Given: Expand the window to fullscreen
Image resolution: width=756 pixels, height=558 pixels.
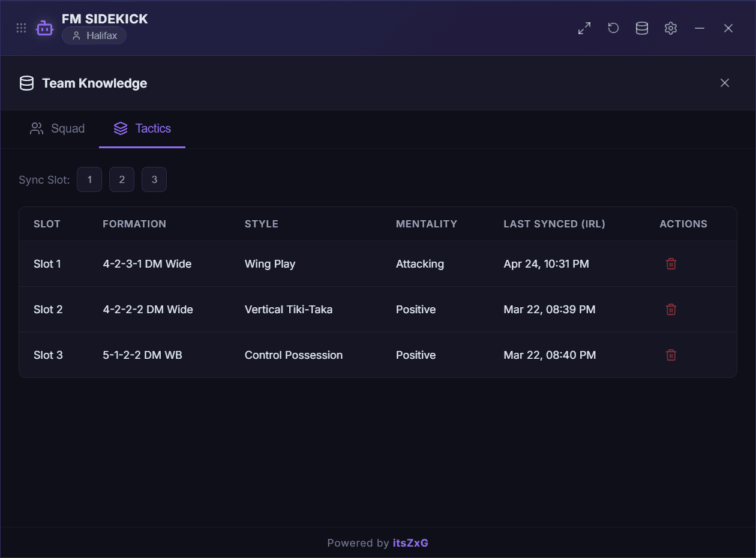Looking at the screenshot, I should 584,28.
